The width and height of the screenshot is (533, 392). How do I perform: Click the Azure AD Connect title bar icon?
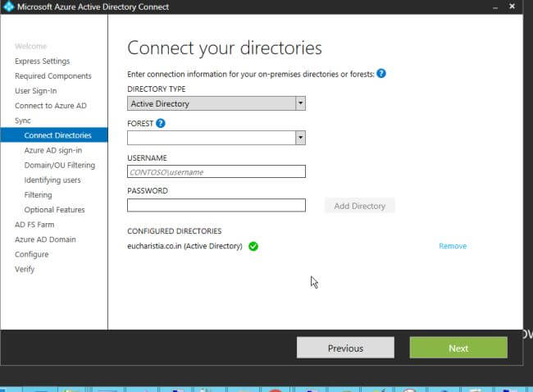pyautogui.click(x=8, y=7)
